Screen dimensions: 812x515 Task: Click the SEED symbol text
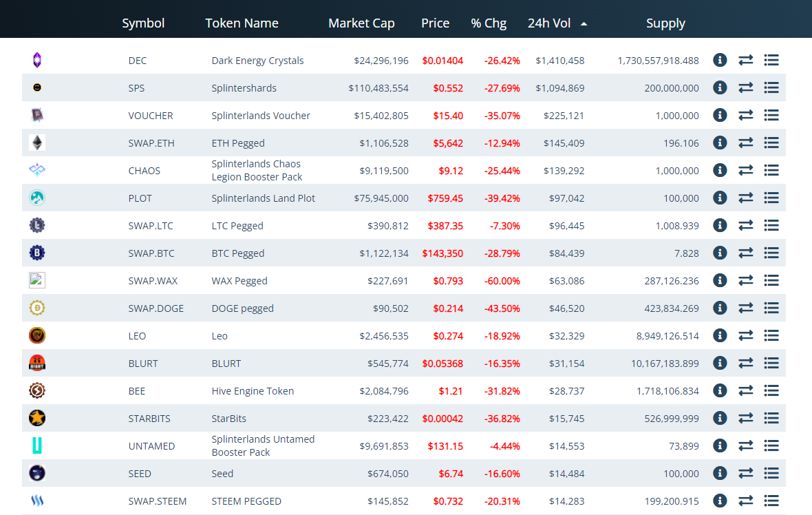click(x=140, y=474)
